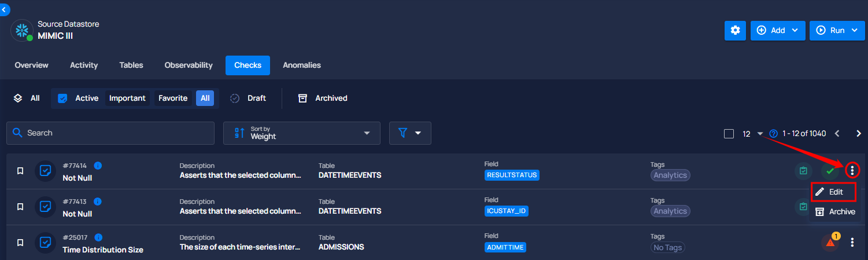This screenshot has height=260, width=868.
Task: Show All checks via layers icon
Action: 27,98
